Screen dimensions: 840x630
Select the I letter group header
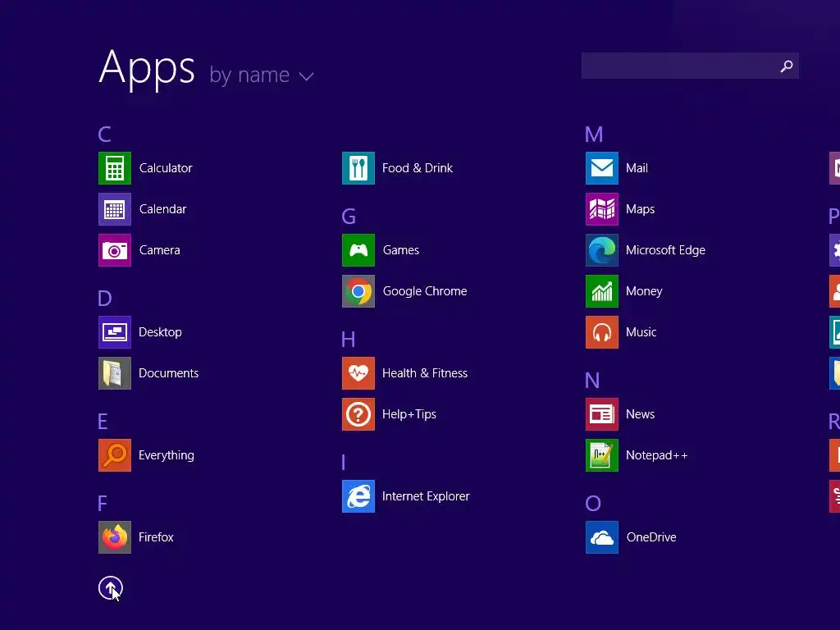click(344, 463)
